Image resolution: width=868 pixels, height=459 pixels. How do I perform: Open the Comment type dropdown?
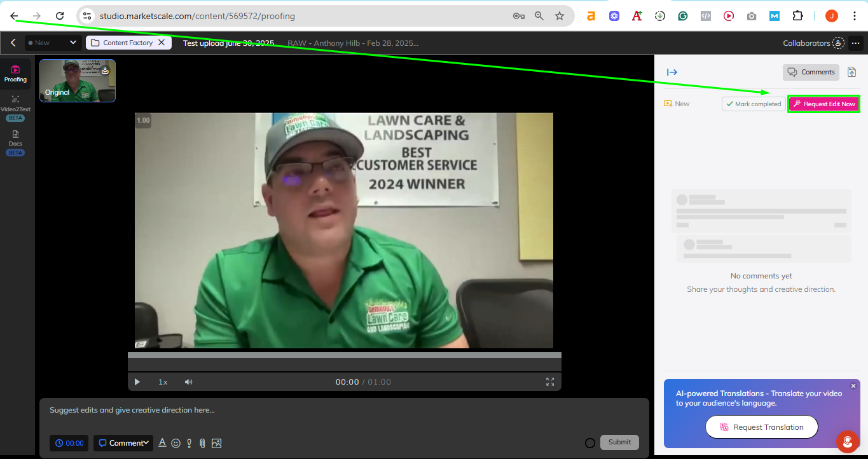(123, 443)
